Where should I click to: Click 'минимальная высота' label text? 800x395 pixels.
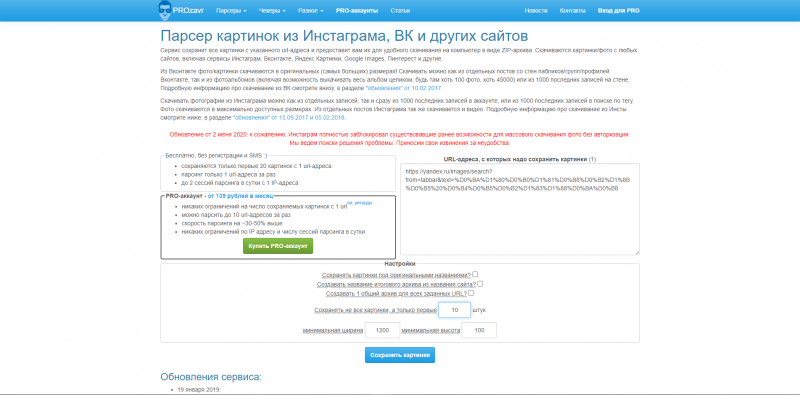(x=431, y=331)
